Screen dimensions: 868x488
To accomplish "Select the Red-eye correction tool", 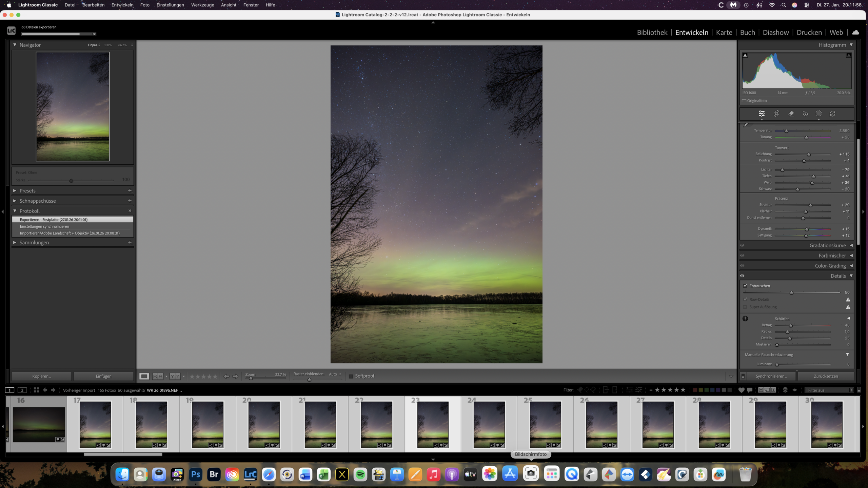I will [805, 114].
